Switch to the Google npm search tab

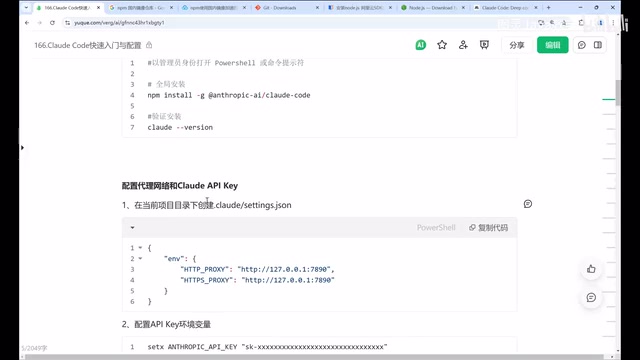click(x=141, y=8)
